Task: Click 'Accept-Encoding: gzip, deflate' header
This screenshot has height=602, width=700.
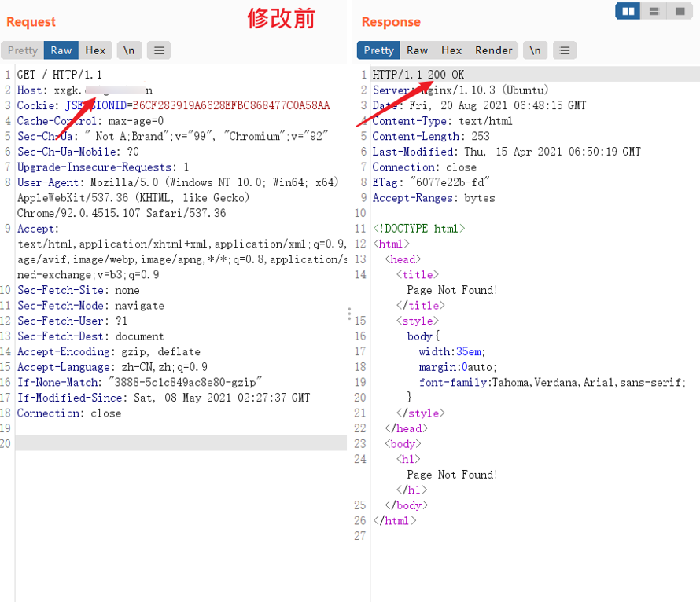Action: (x=109, y=351)
